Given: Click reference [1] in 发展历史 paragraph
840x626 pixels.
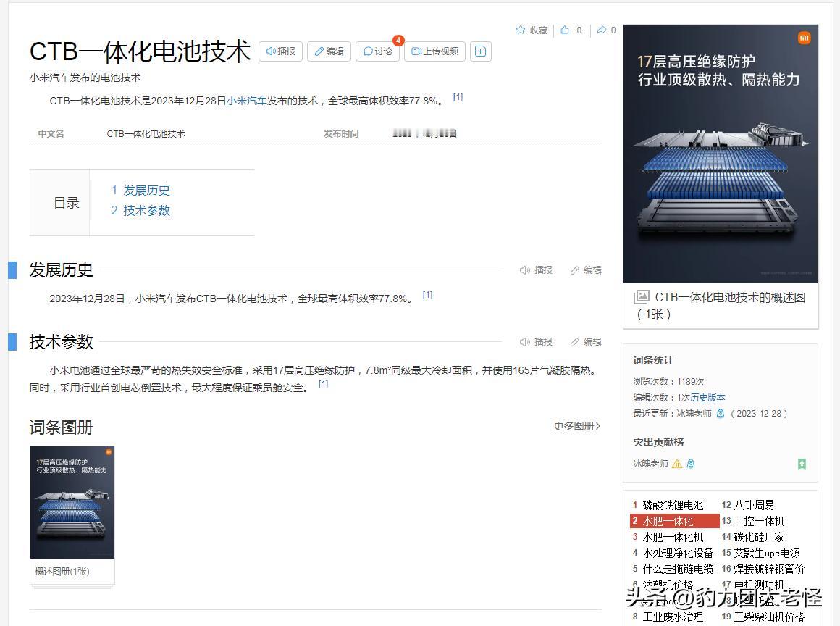Looking at the screenshot, I should (x=427, y=295).
